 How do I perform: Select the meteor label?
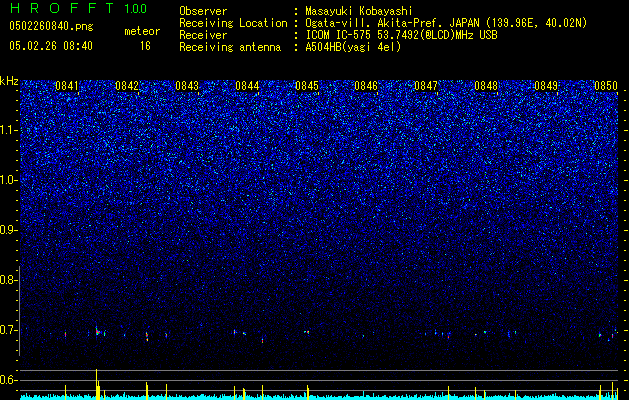(x=142, y=31)
